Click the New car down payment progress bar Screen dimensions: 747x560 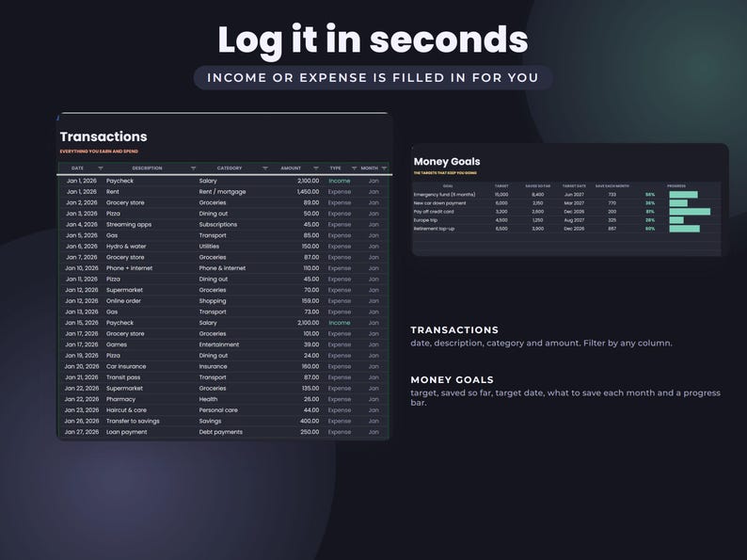678,203
